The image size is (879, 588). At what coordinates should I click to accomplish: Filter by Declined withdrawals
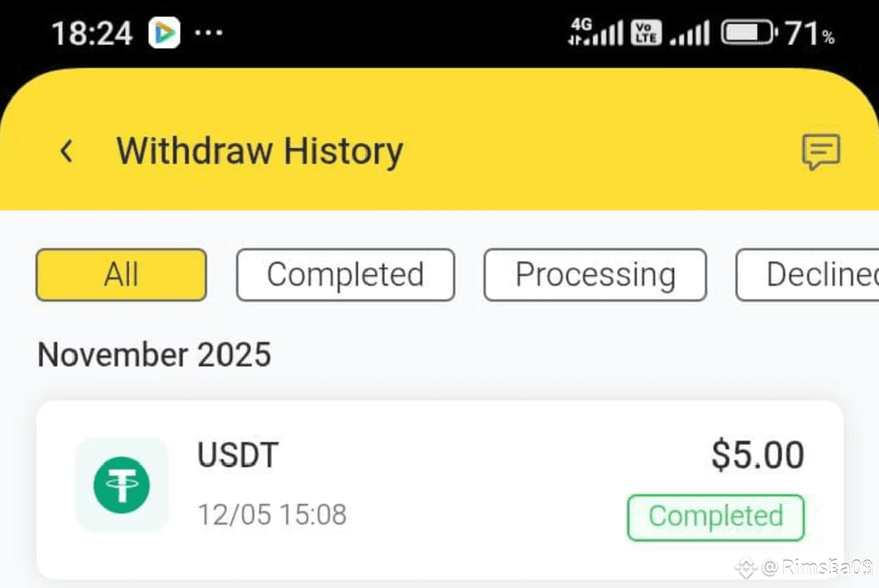pyautogui.click(x=808, y=275)
